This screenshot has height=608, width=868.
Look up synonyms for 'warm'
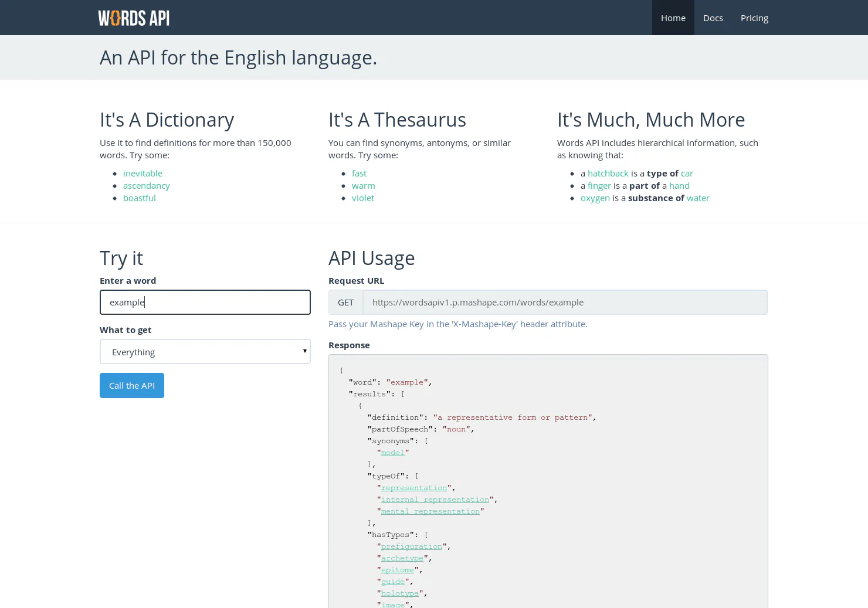pos(364,186)
